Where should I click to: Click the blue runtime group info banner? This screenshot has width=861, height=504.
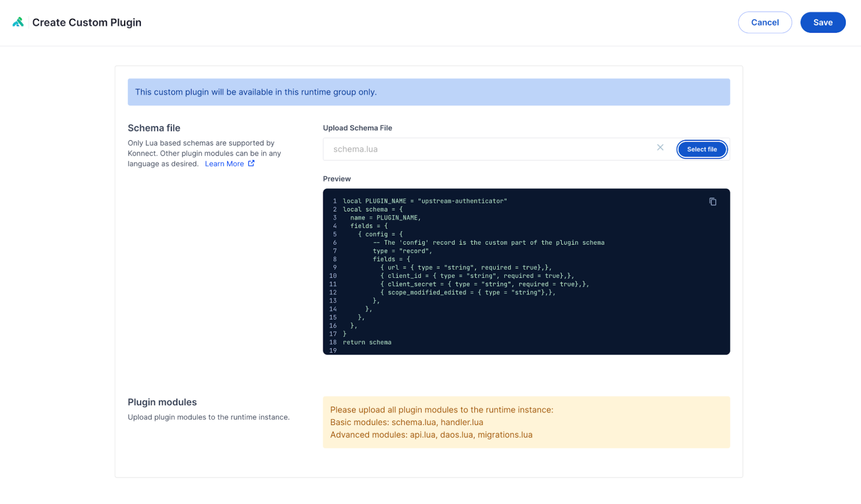point(428,92)
